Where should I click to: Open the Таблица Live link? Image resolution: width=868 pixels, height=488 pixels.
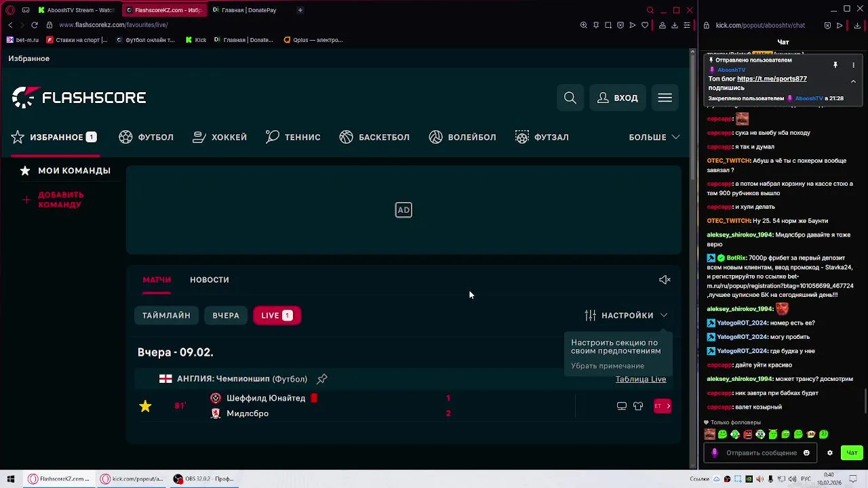coord(641,379)
